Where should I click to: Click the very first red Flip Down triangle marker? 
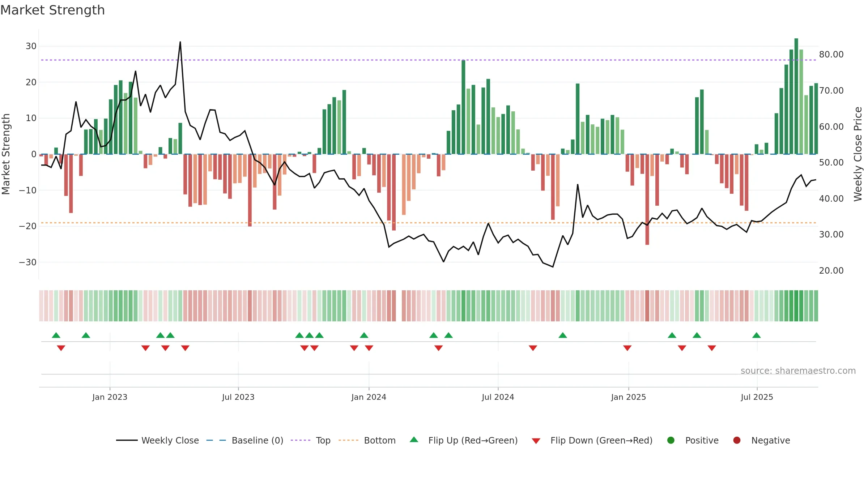click(61, 348)
